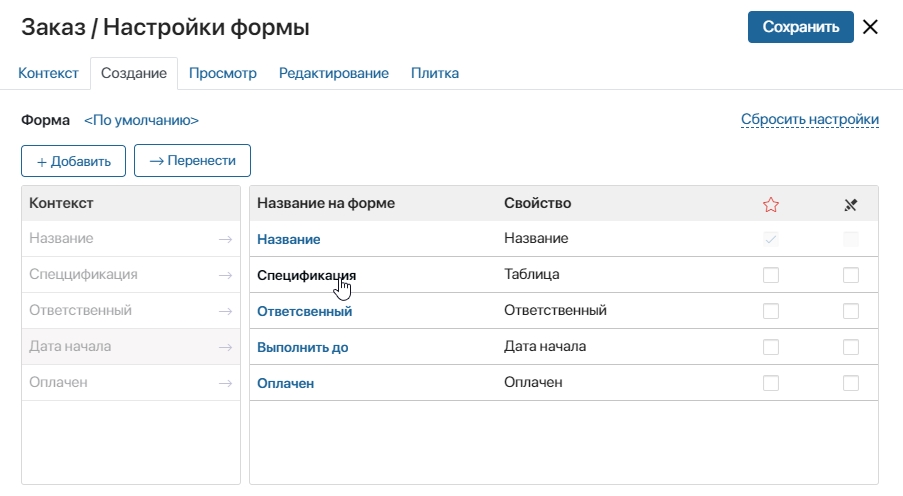Enable required checkbox for Спецификация row

771,275
